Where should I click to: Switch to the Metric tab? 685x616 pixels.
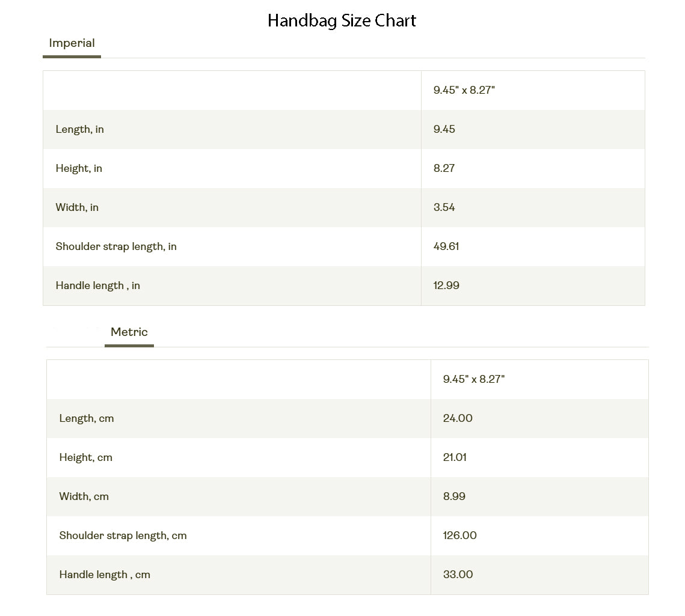[x=129, y=332]
